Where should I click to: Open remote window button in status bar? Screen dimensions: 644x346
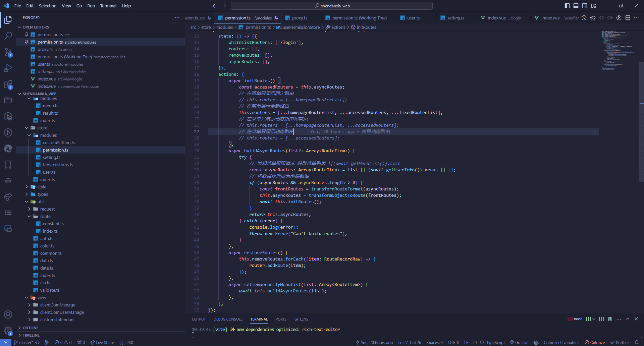[6, 342]
